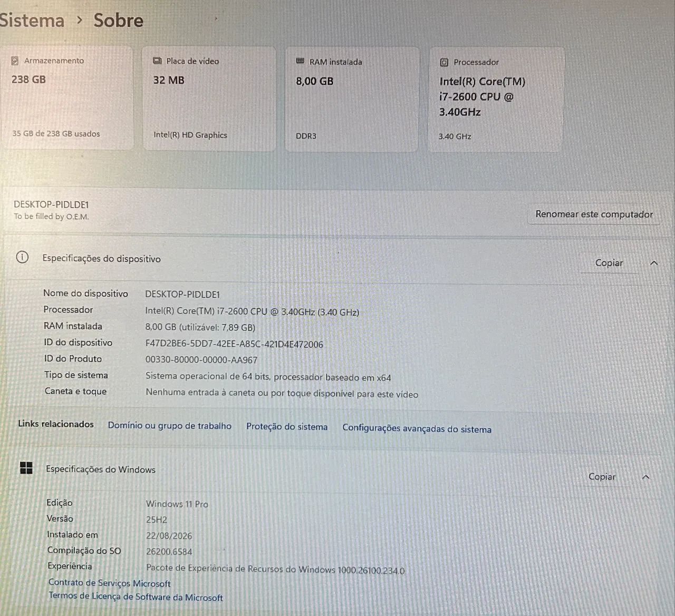This screenshot has height=616, width=675.
Task: Click '35 GB de 238 GB usados' text
Action: coord(56,134)
